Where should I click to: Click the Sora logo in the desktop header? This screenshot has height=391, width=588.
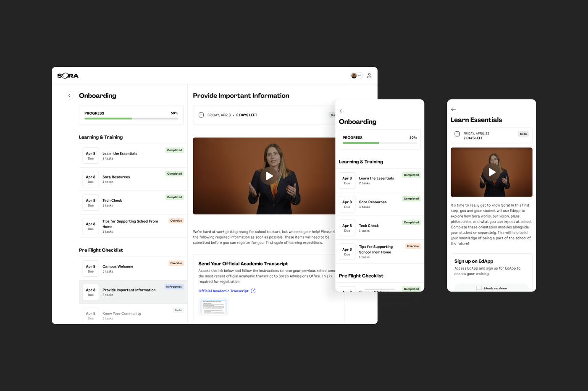tap(68, 76)
